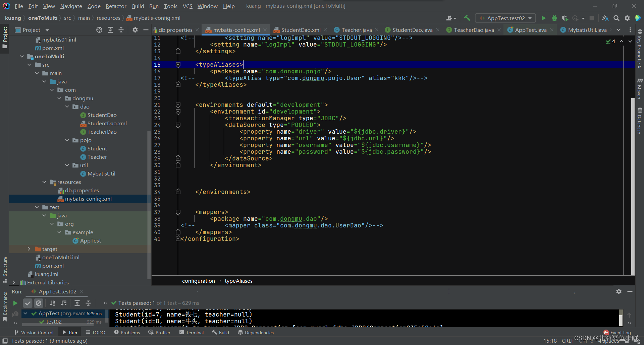This screenshot has height=345, width=644.
Task: Select test02 in test results tree
Action: [x=54, y=322]
